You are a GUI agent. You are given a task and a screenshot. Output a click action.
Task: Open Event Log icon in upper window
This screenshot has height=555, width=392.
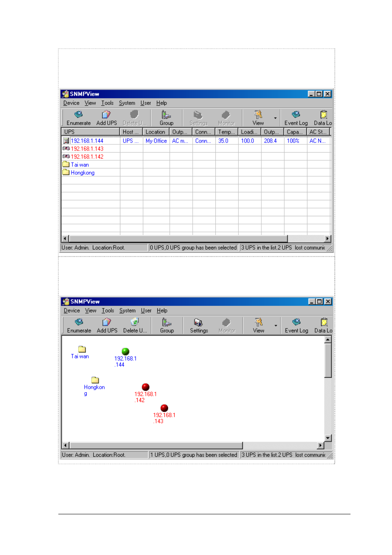click(296, 118)
